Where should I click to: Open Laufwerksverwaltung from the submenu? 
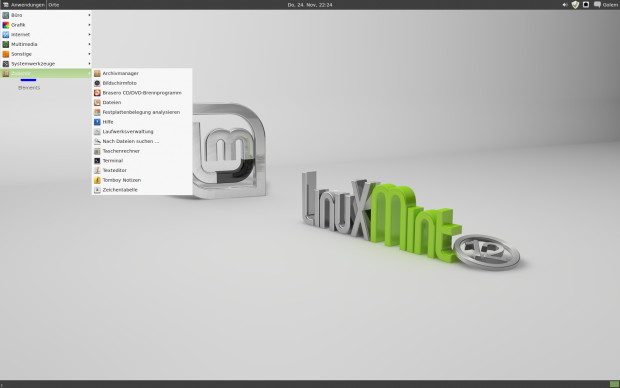142,131
